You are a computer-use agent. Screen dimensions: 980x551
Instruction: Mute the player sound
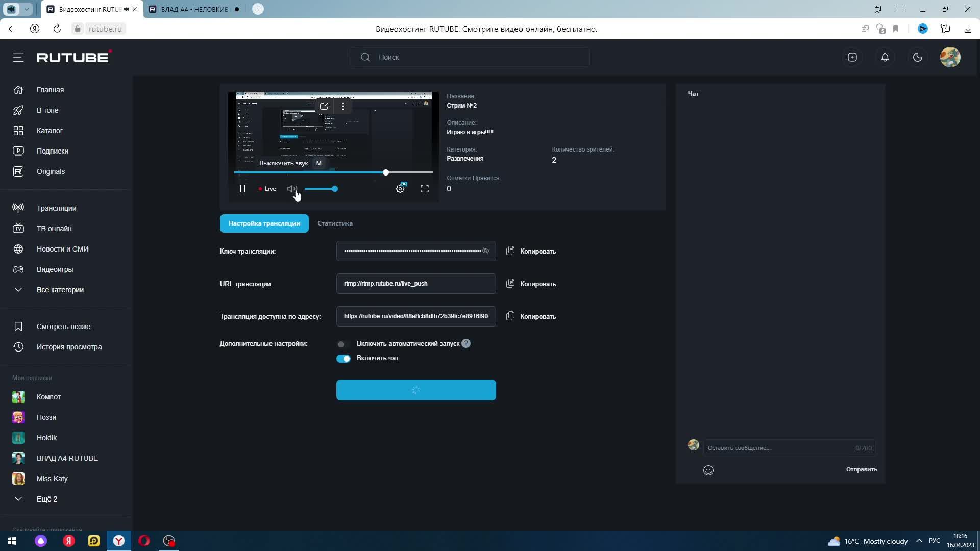coord(292,189)
